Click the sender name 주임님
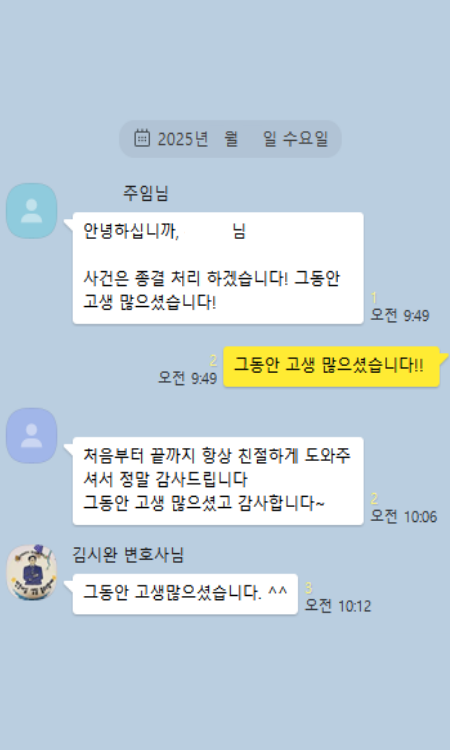Viewport: 450px width, 750px height. pos(145,193)
